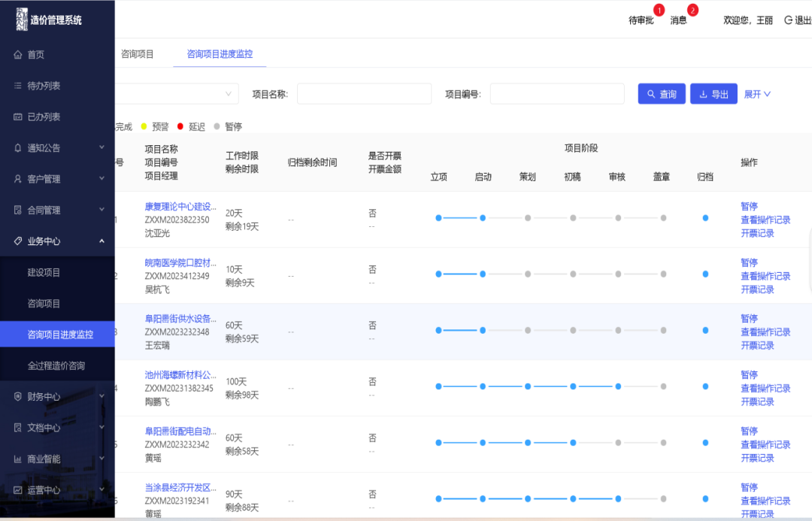Click the 查询 search button
This screenshot has width=812, height=521.
(662, 94)
